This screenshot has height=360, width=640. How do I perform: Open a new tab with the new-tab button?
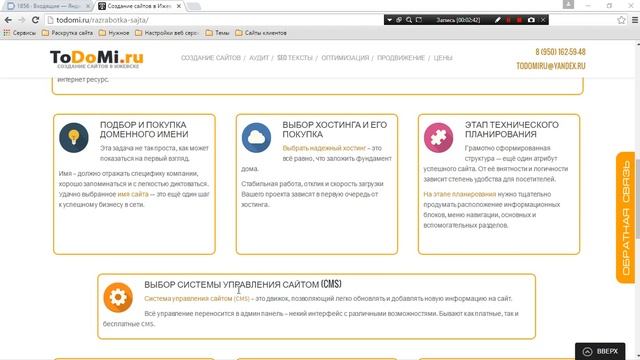tap(194, 6)
